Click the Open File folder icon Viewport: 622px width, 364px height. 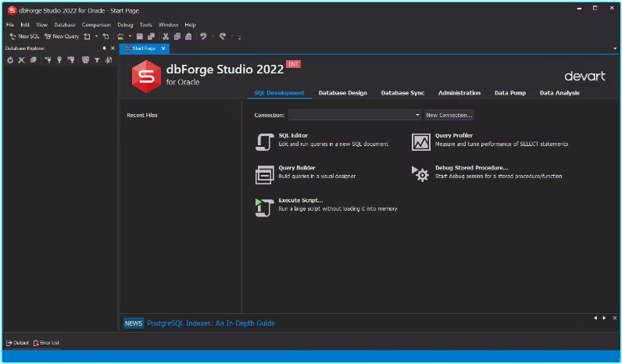pos(120,37)
